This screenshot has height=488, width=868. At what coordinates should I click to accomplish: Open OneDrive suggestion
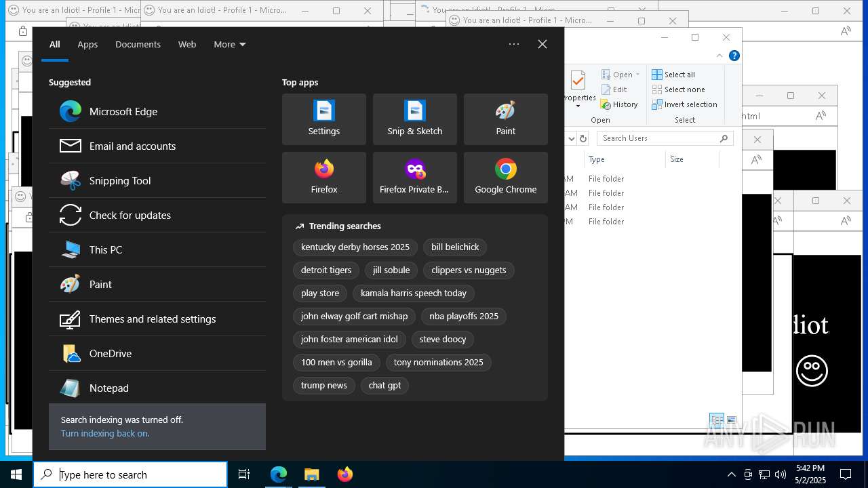click(157, 353)
